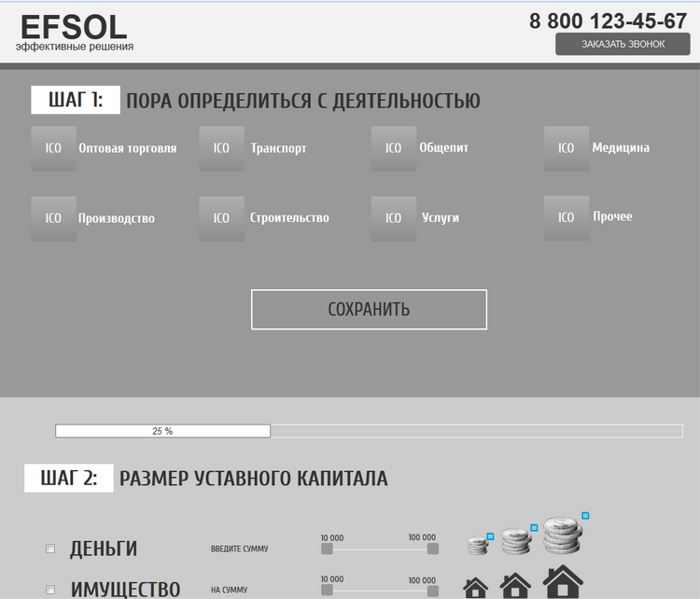Order a callback via ЗАКАЗАТЬ ЗВОНОК
700x599 pixels.
pos(623,44)
